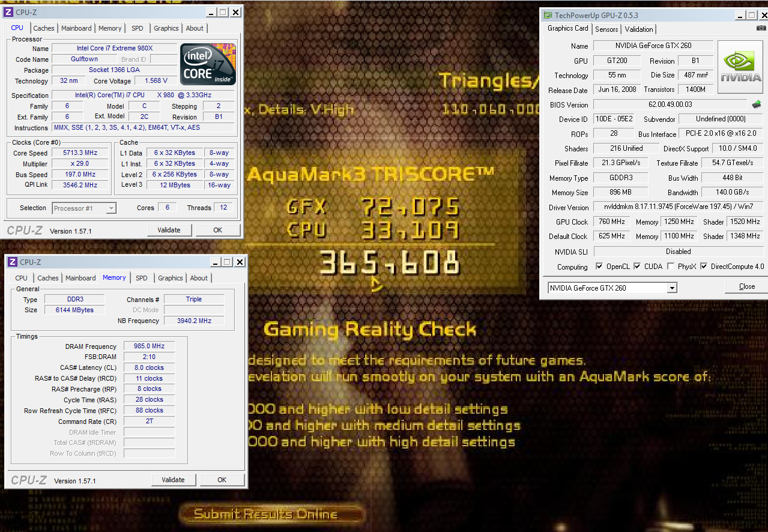
Task: Open the CPU tab in bottom CPU-Z window
Action: tap(22, 278)
